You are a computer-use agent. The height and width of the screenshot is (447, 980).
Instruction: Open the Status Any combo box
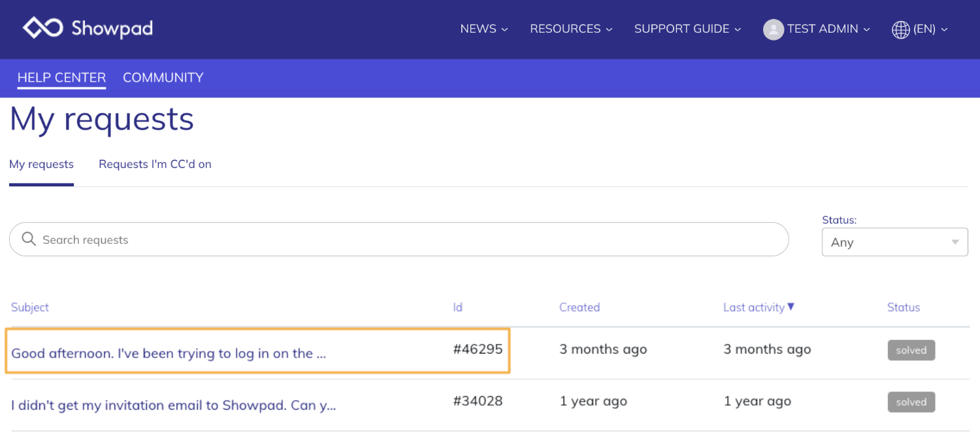(x=894, y=242)
